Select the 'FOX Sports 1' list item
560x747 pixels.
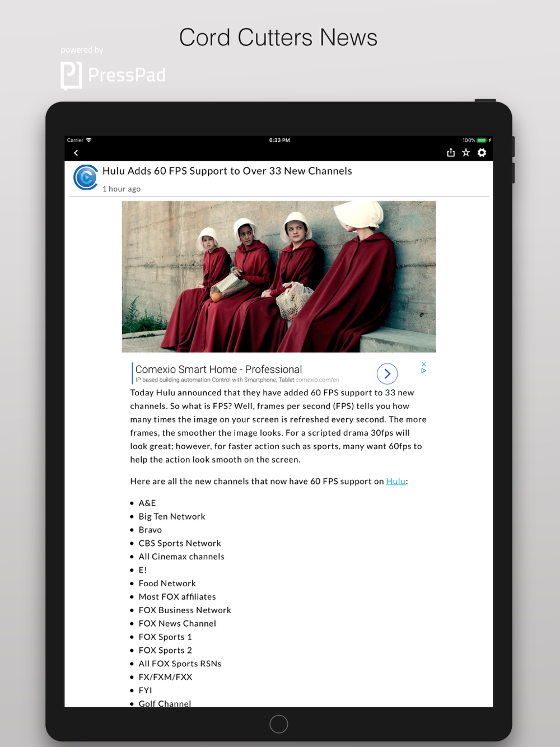click(165, 637)
